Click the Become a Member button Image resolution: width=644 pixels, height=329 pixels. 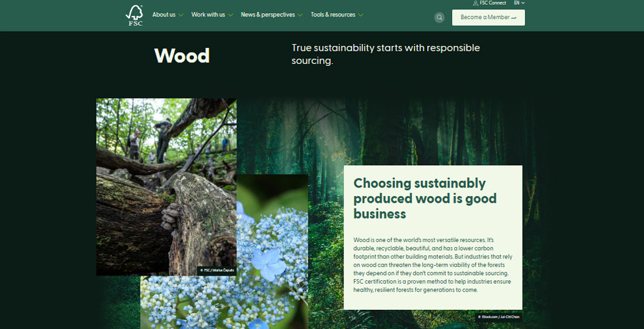[x=488, y=18]
